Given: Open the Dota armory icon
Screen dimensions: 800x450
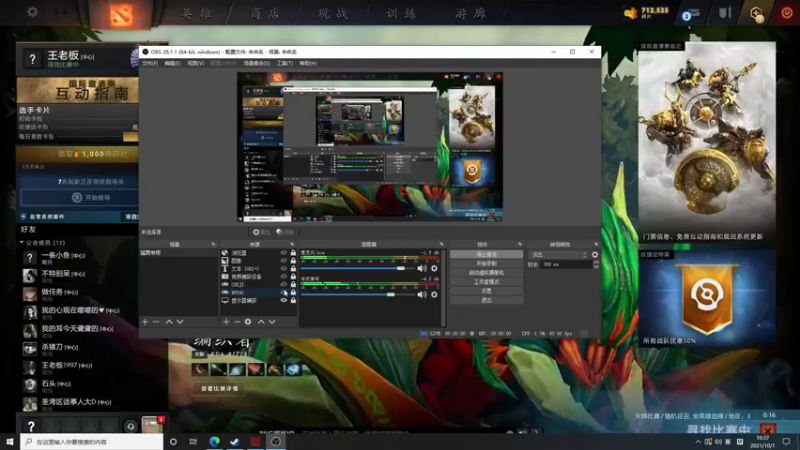Looking at the screenshot, I should [725, 13].
